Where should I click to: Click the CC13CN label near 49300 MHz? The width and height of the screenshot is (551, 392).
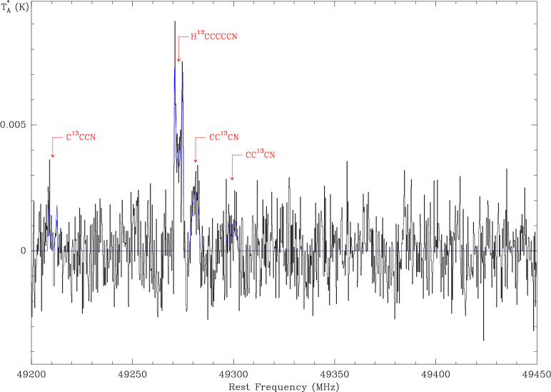[260, 154]
